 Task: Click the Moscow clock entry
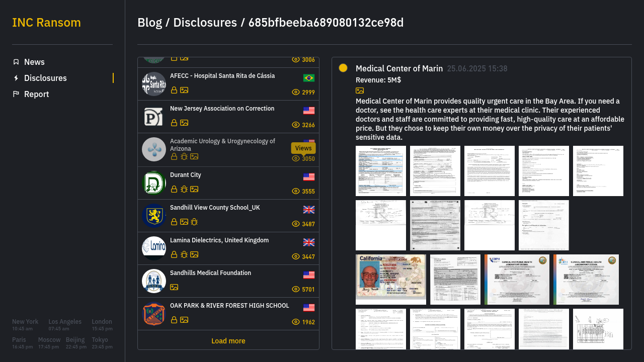click(49, 343)
